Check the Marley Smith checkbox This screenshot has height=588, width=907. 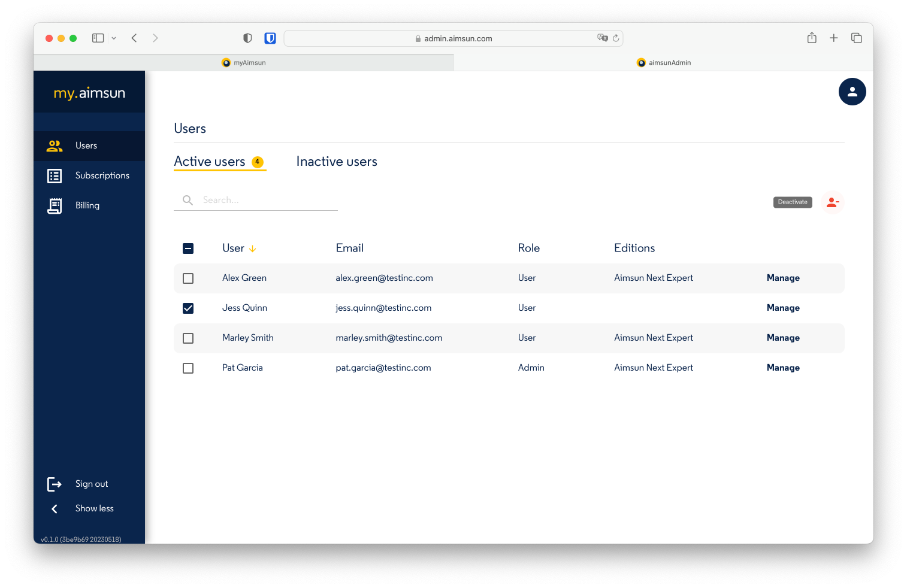click(x=188, y=338)
